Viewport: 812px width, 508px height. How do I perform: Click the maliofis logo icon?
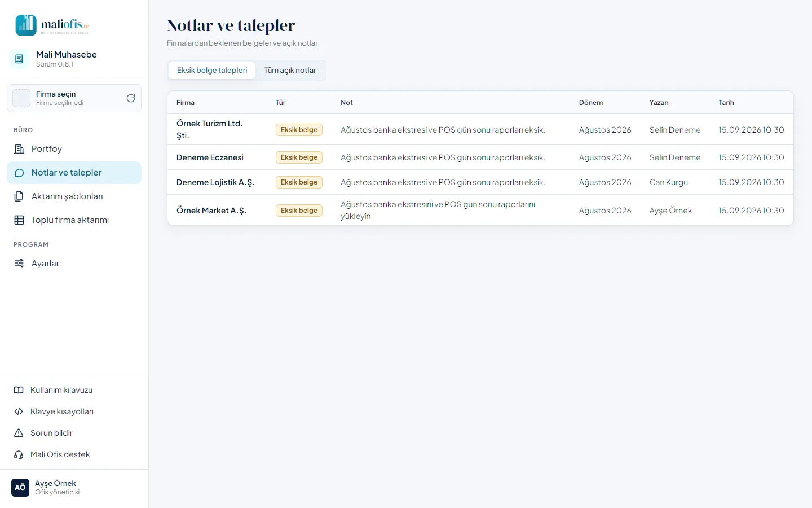26,25
